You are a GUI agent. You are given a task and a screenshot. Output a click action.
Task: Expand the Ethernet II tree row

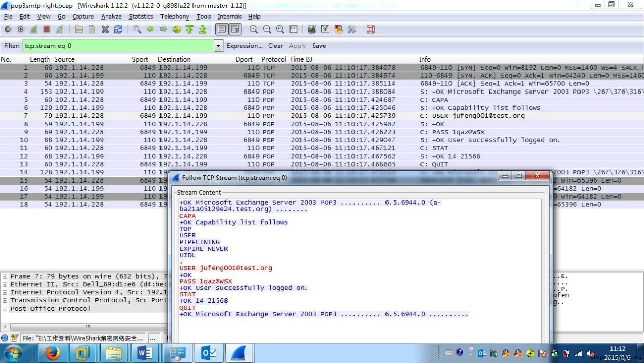[5, 284]
